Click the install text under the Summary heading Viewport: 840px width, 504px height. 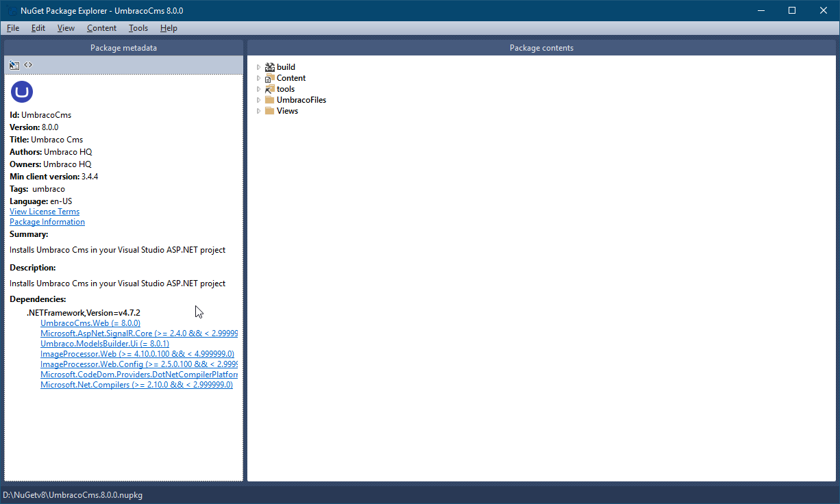click(x=117, y=250)
